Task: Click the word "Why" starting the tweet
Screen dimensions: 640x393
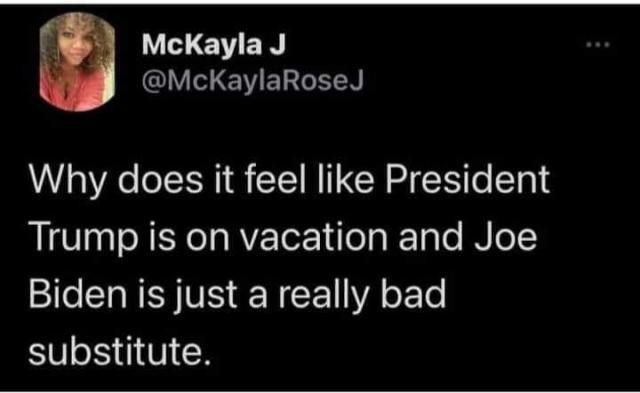Action: (67, 181)
